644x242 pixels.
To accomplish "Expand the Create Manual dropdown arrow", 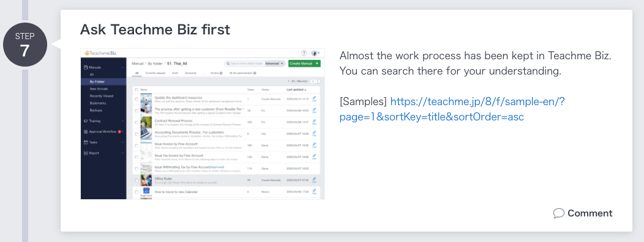I will click(x=316, y=64).
